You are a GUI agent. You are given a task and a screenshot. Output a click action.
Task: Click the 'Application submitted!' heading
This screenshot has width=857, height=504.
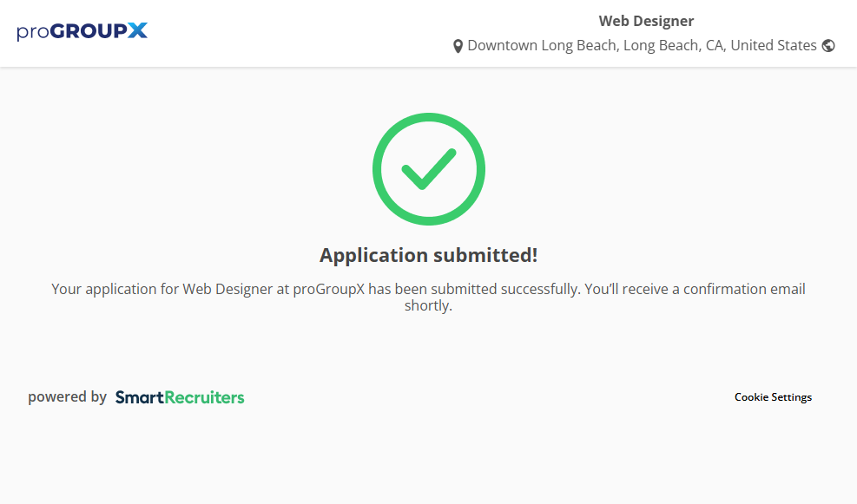coord(428,255)
